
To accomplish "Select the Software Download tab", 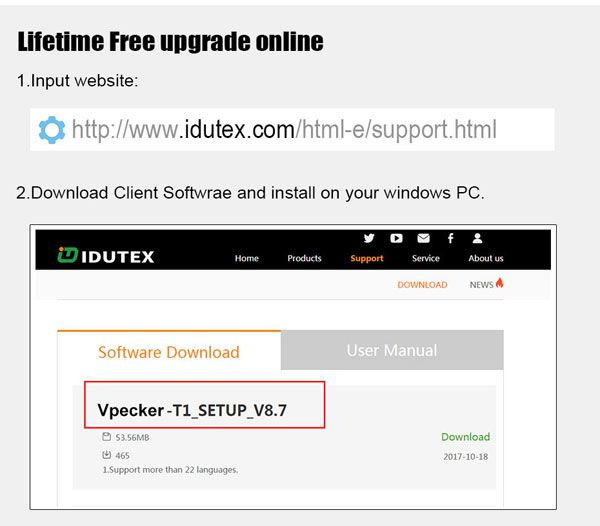I will point(169,352).
